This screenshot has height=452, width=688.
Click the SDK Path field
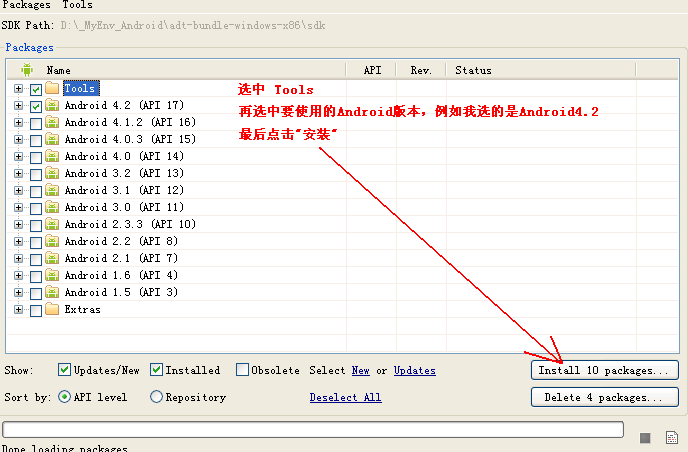pos(193,25)
